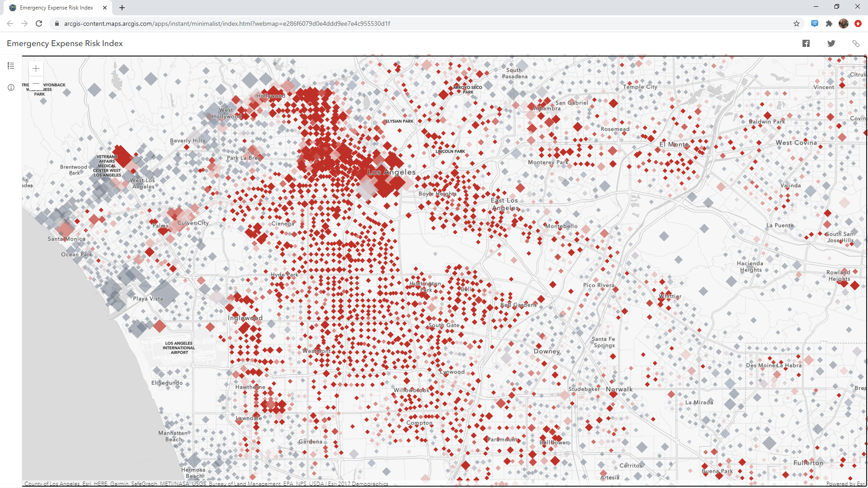Open a new browser tab
Image resolution: width=868 pixels, height=488 pixels.
click(x=122, y=7)
